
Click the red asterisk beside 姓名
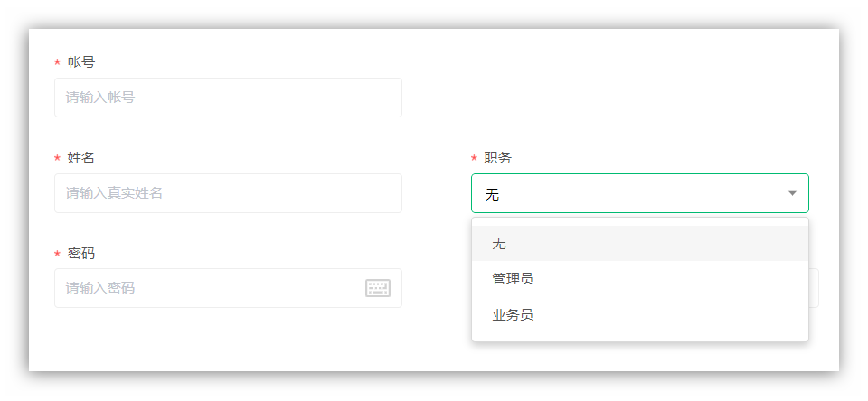pos(57,159)
